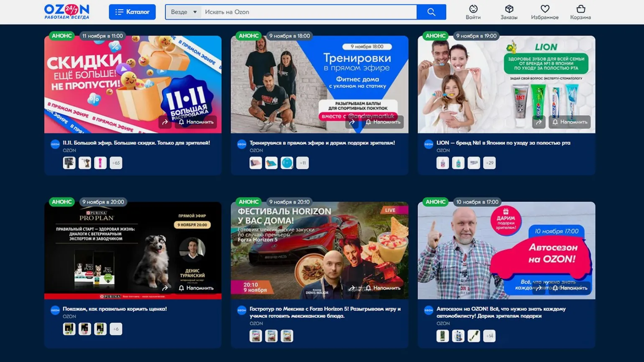
Task: Set reminder for Purina Pro Plan stream
Action: coord(196,288)
